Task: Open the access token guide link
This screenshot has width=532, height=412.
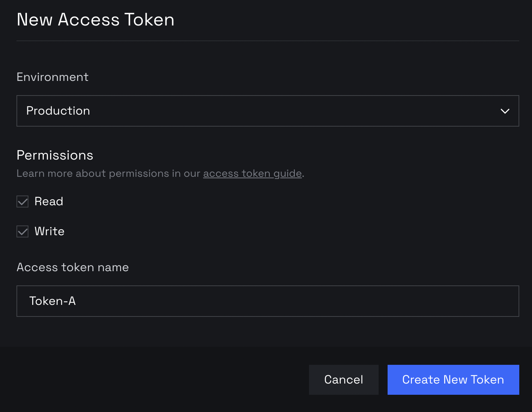Action: click(x=252, y=173)
